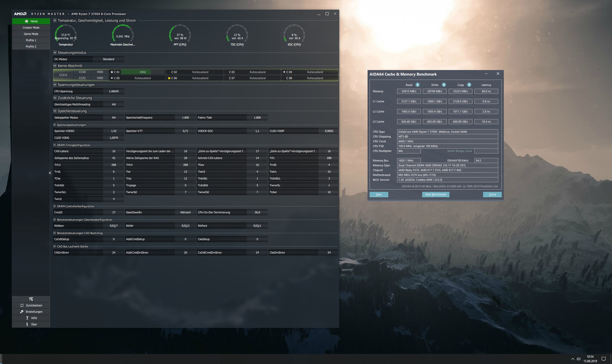Click the Save button in AIDA64
Image resolution: width=612 pixels, height=364 pixels.
pyautogui.click(x=379, y=194)
